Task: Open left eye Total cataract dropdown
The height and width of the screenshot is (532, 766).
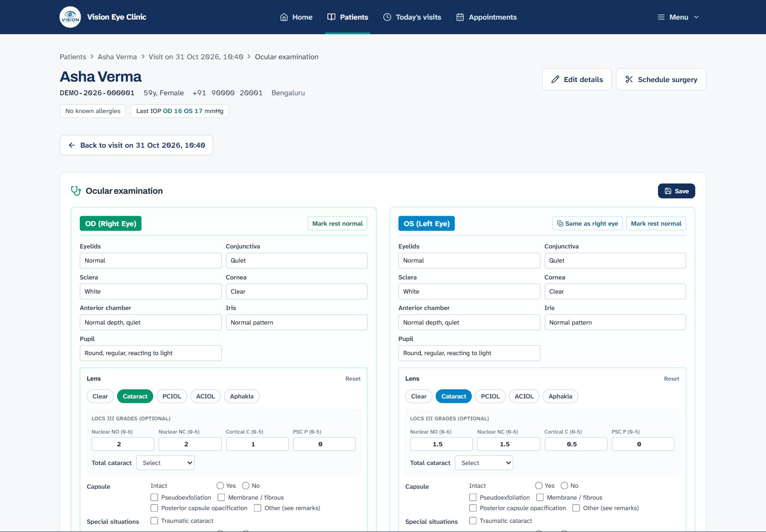Action: coord(484,463)
